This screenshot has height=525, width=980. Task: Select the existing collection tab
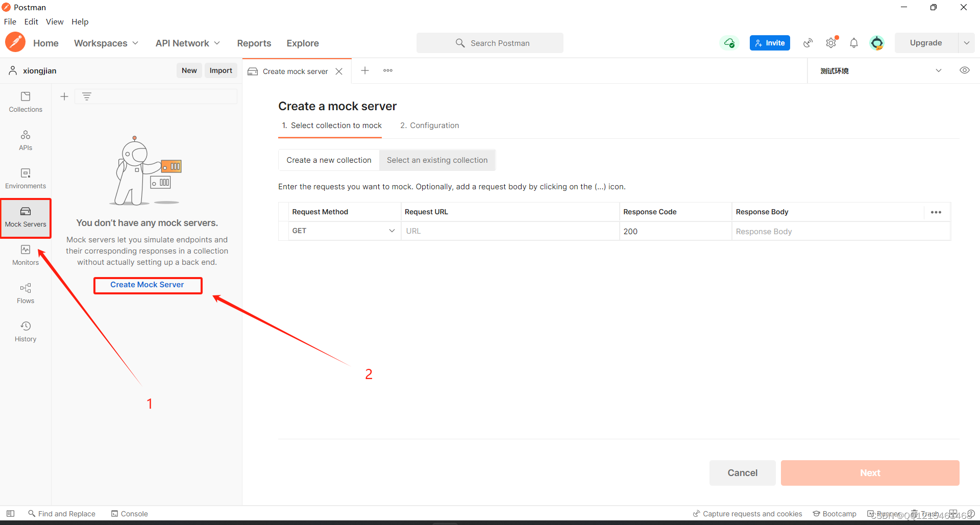pyautogui.click(x=437, y=160)
